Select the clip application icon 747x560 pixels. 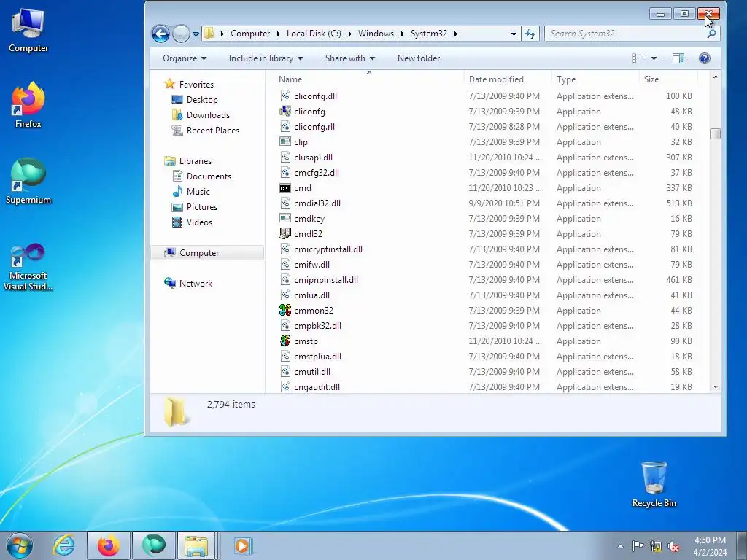285,142
